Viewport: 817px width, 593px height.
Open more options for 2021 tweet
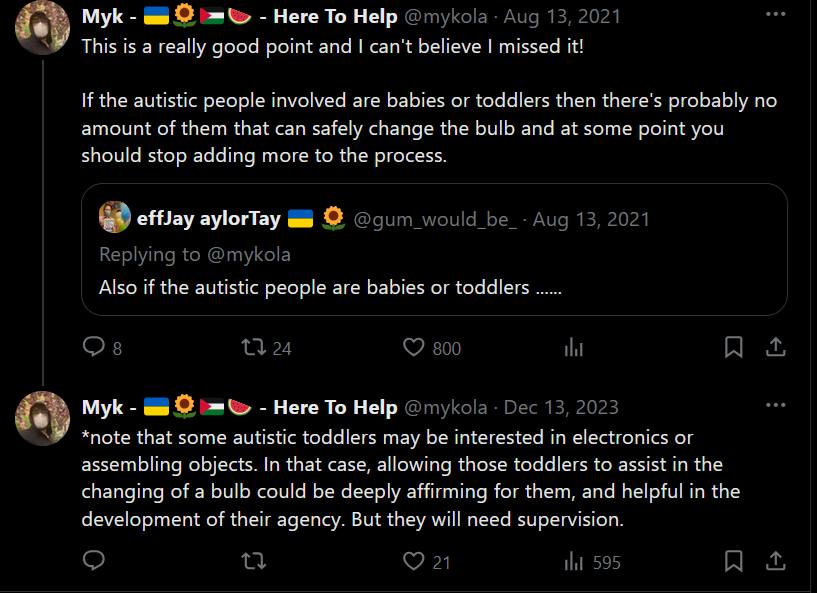775,14
